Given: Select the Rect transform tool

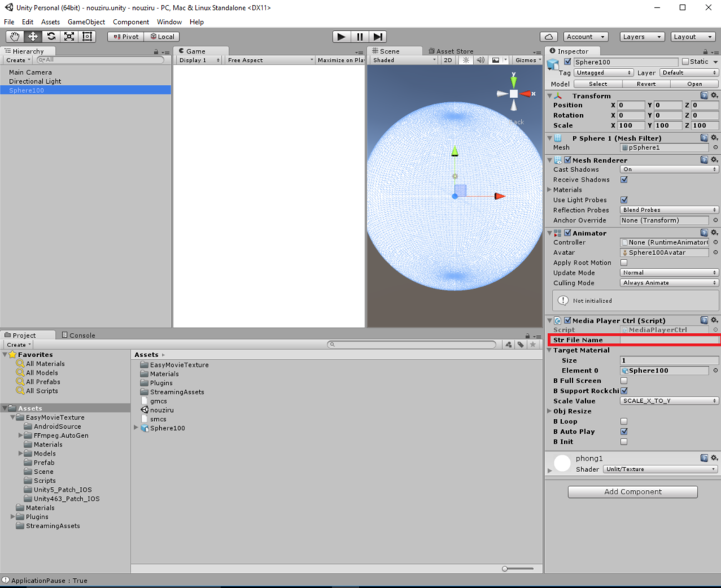Looking at the screenshot, I should 87,37.
